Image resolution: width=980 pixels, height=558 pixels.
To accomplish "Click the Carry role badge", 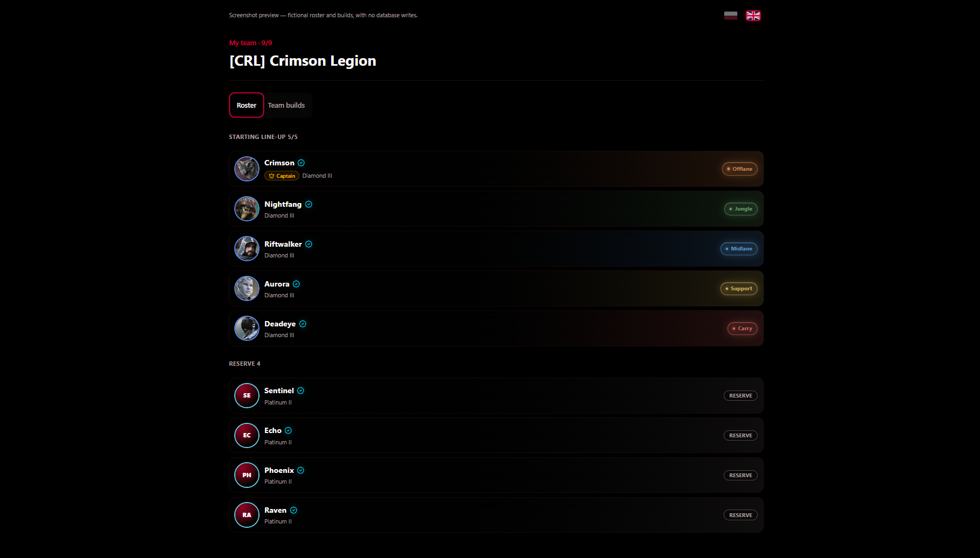I will click(x=742, y=329).
